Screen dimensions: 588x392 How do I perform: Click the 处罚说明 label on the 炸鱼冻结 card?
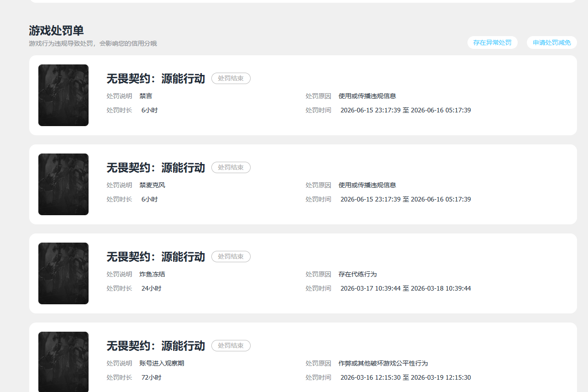(x=119, y=274)
